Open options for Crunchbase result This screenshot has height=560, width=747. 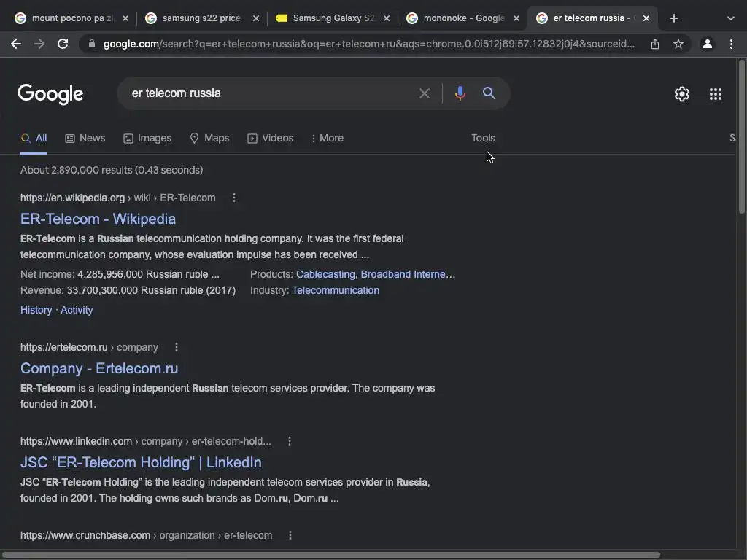coord(290,535)
